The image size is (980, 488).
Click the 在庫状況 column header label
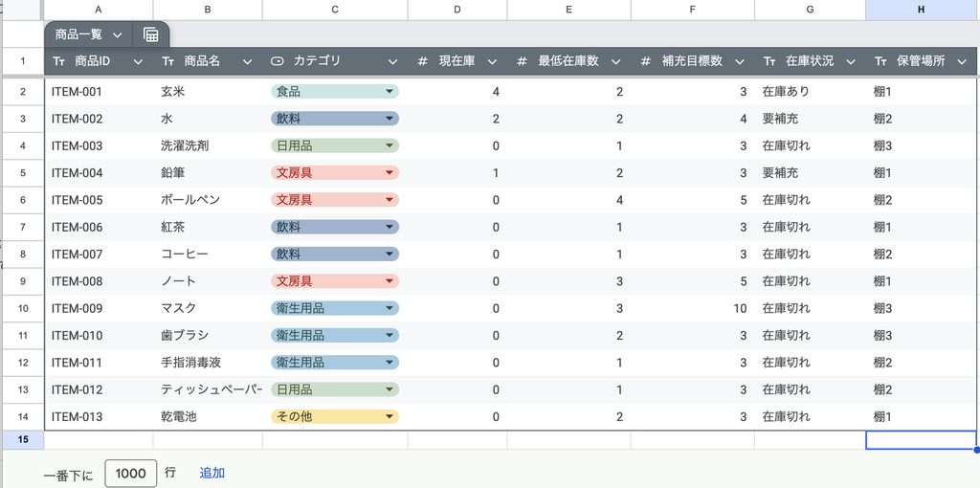tap(810, 61)
